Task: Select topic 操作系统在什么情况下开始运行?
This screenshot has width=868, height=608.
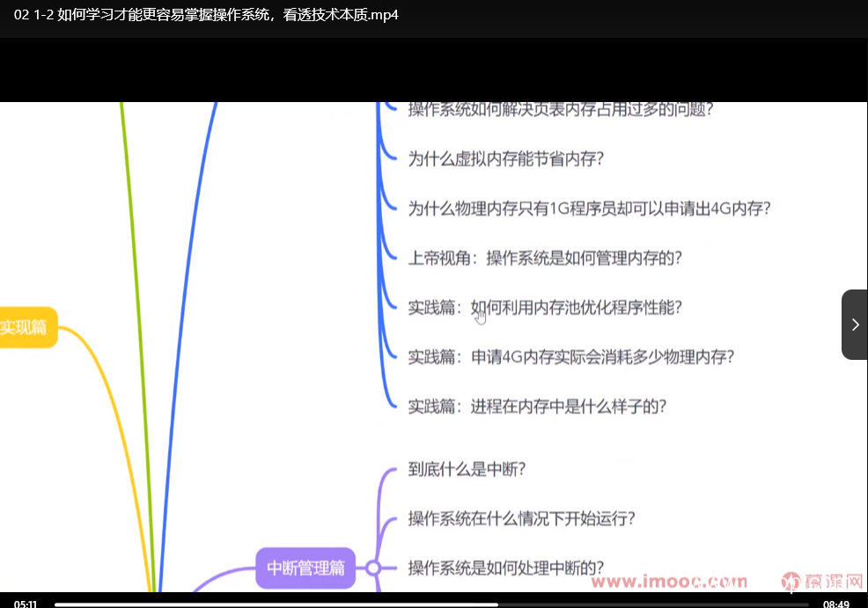Action: [521, 518]
